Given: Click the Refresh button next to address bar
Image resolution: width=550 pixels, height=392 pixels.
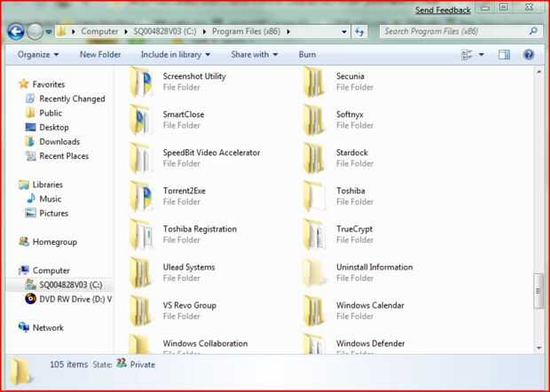Looking at the screenshot, I should (359, 32).
